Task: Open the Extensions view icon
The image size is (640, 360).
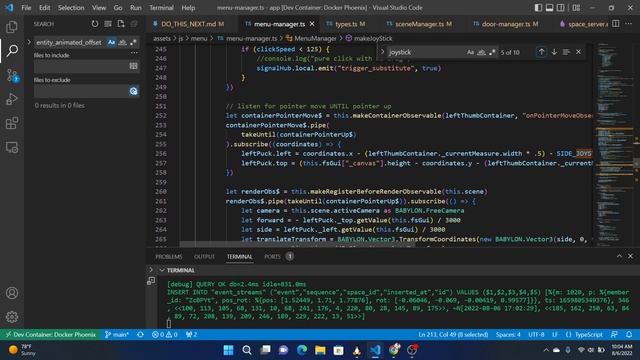Action: click(x=12, y=123)
